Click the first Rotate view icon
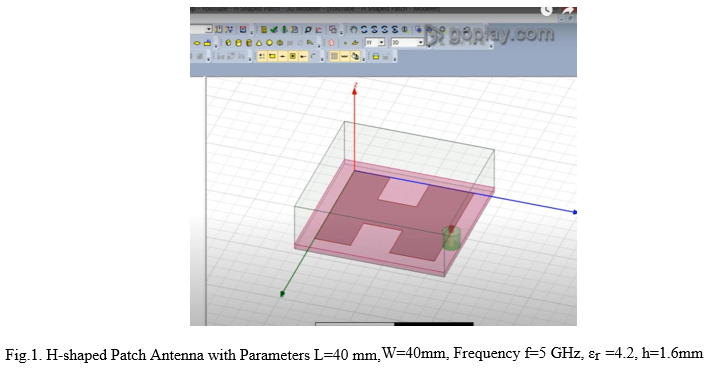 coord(364,30)
